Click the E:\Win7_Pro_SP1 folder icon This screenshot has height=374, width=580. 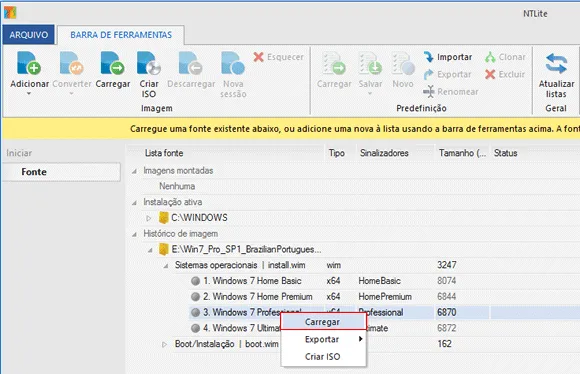[x=163, y=249]
